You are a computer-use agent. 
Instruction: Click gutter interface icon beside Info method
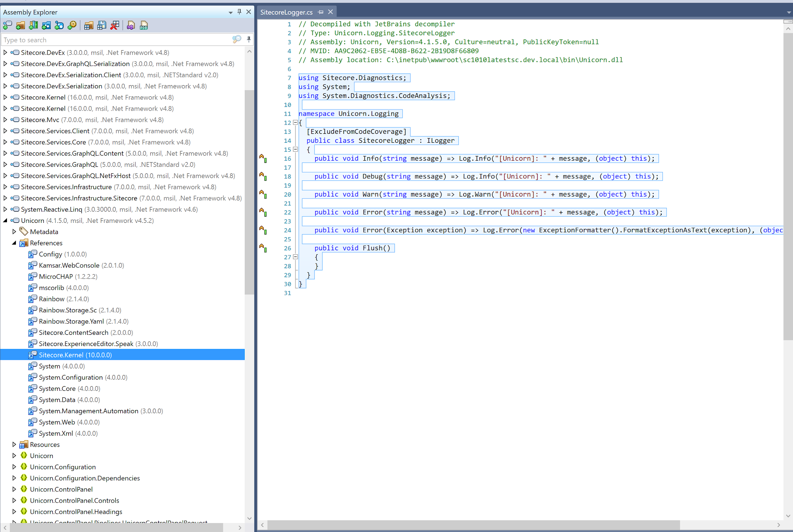pos(263,158)
